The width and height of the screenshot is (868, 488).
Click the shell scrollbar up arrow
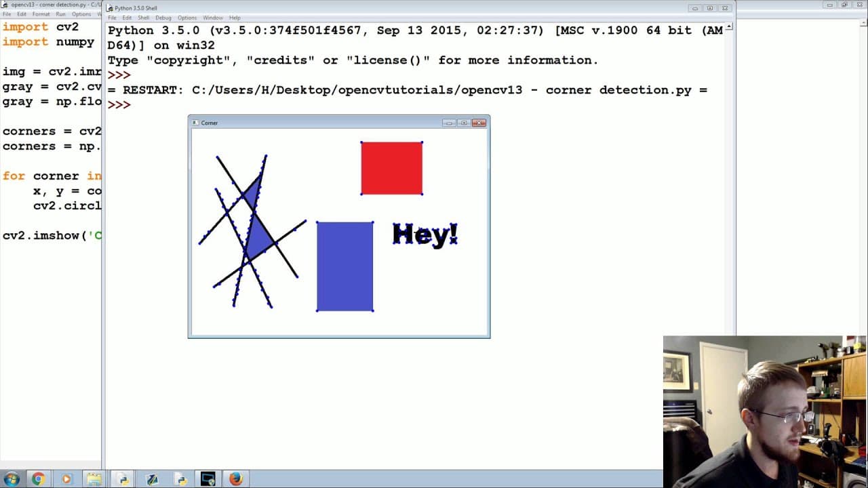[x=730, y=27]
